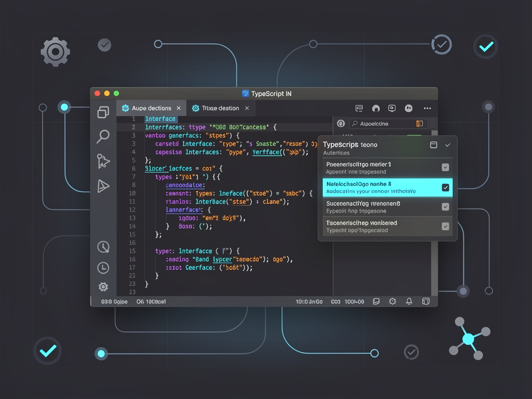Click the status bar layout window icon

[426, 301]
